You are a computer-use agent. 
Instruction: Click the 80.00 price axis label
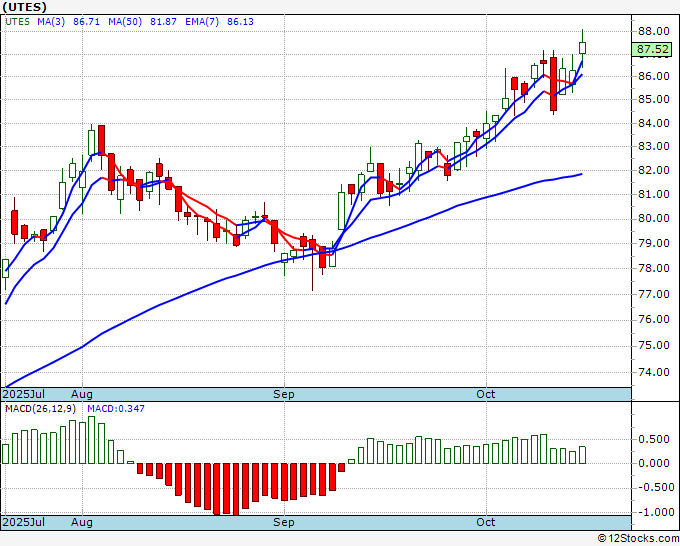pyautogui.click(x=654, y=218)
